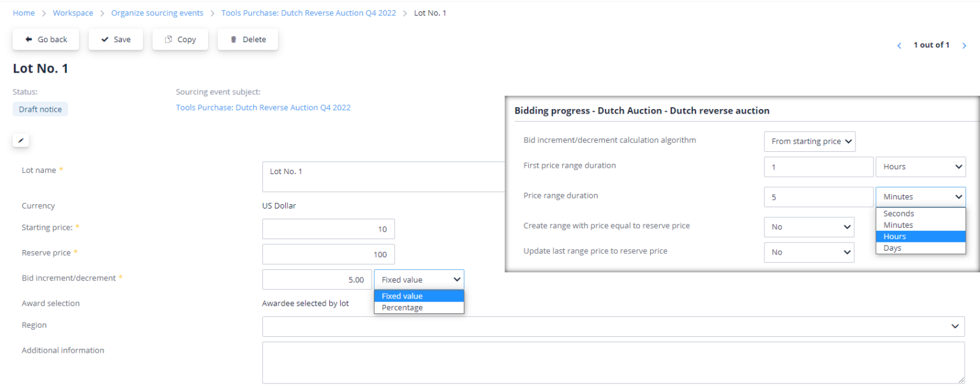Open the Home breadcrumb link
The width and height of the screenshot is (980, 391).
tap(24, 13)
